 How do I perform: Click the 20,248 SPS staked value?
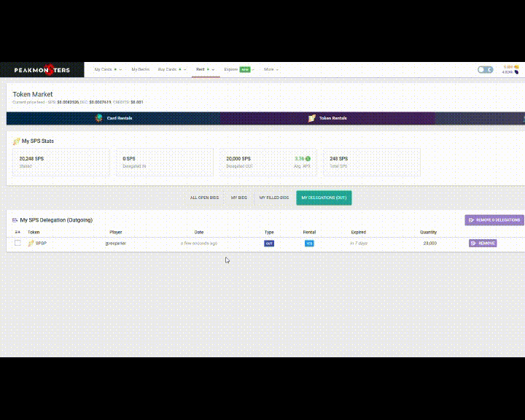tap(31, 158)
